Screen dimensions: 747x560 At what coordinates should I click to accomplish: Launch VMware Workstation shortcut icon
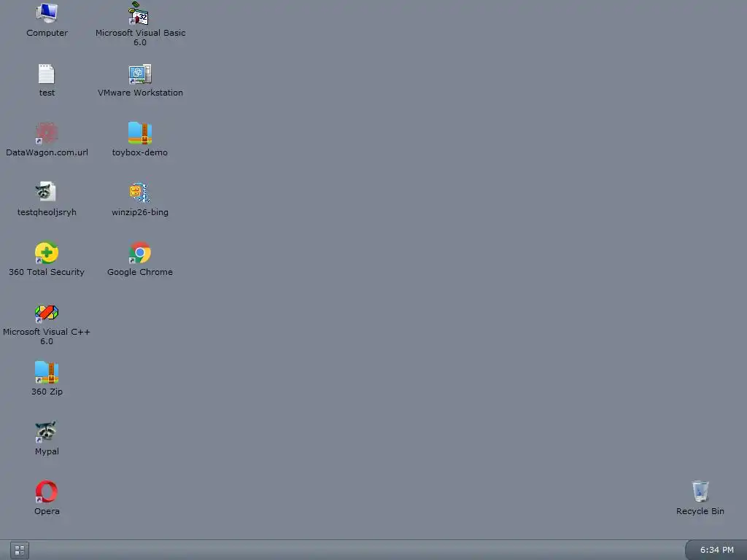coord(139,74)
